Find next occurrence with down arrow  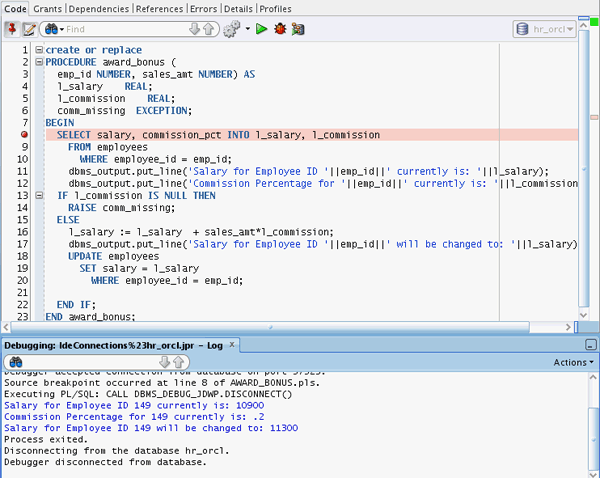(193, 30)
